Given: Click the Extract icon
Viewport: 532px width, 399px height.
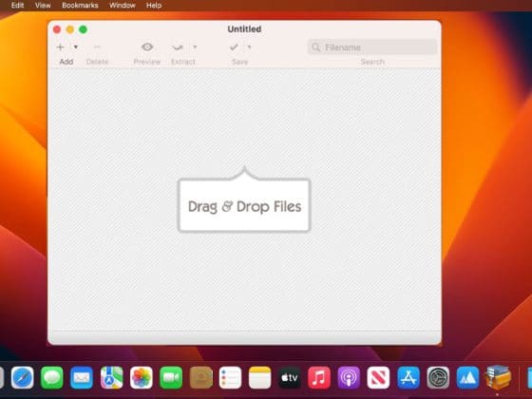Looking at the screenshot, I should pyautogui.click(x=178, y=47).
